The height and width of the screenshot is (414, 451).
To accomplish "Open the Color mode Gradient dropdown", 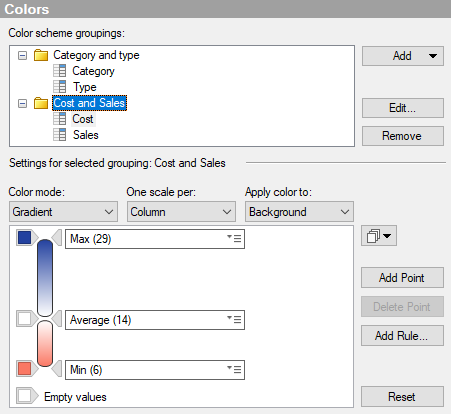I will click(63, 212).
